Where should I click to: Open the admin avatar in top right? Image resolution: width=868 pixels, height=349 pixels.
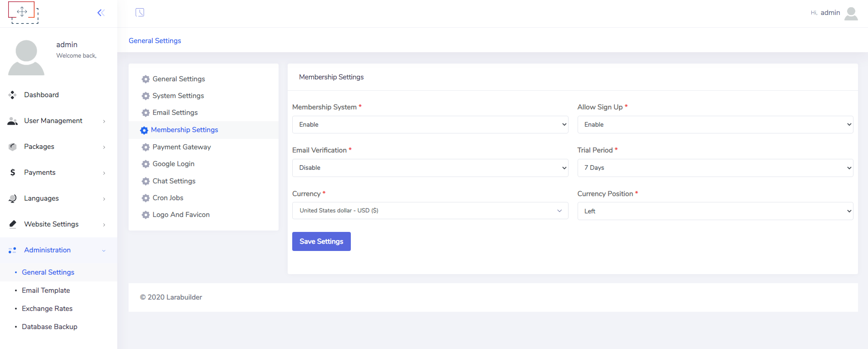(851, 13)
